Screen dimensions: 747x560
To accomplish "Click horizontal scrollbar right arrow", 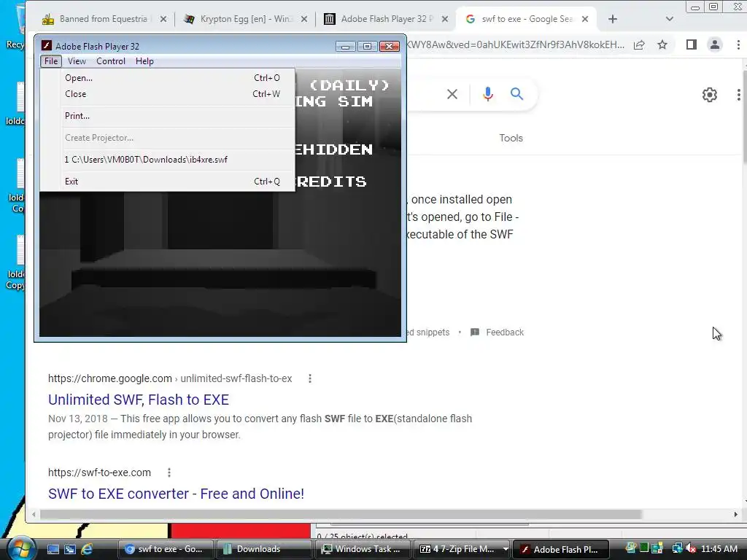I will [735, 514].
